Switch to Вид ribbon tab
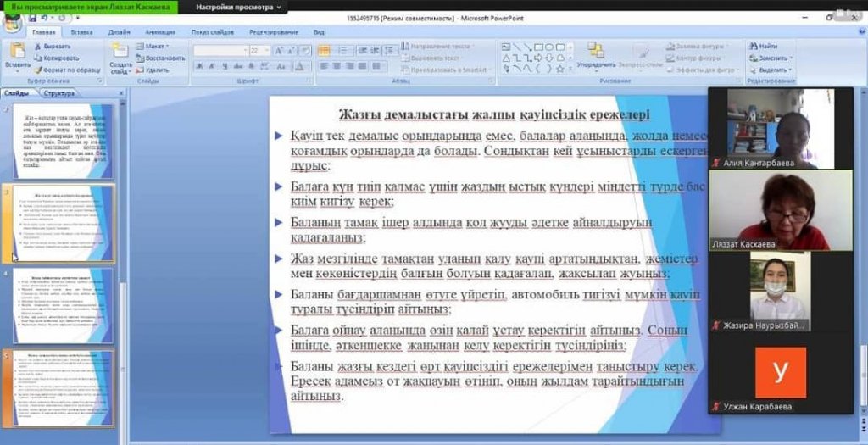 tap(319, 32)
